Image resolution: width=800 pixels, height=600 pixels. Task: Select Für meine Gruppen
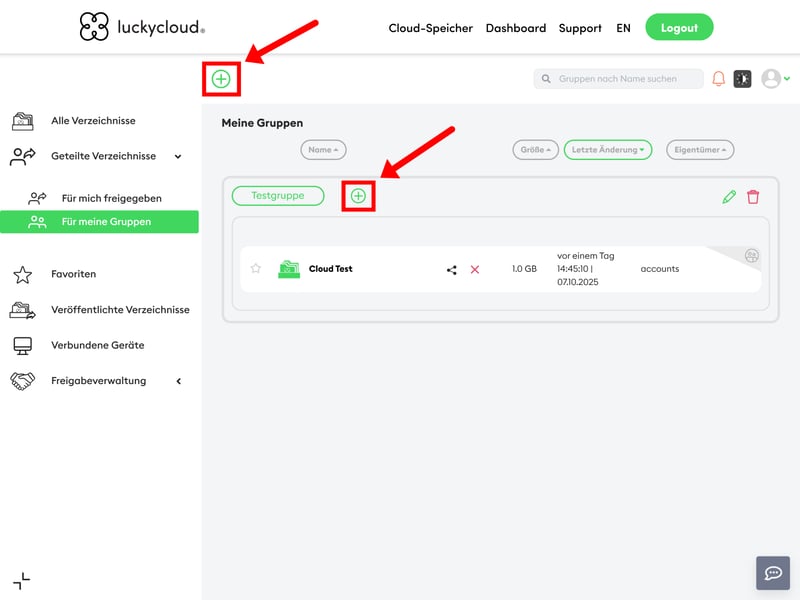[99, 222]
